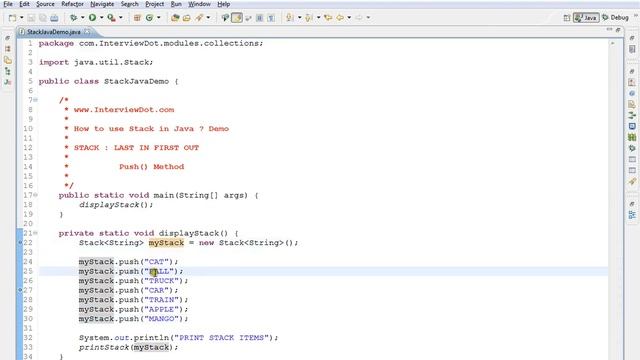Image resolution: width=640 pixels, height=360 pixels.
Task: Toggle marker in ruler at line 27
Action: 20,290
